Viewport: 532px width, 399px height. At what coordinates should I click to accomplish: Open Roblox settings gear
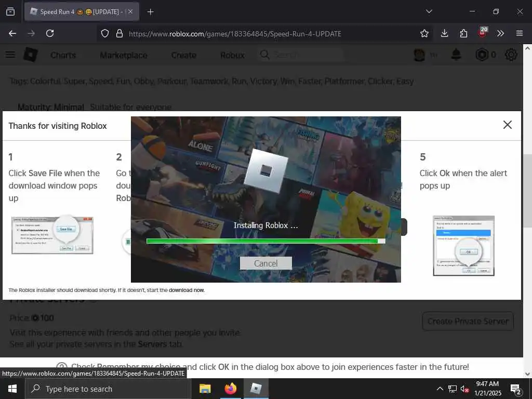click(x=511, y=55)
